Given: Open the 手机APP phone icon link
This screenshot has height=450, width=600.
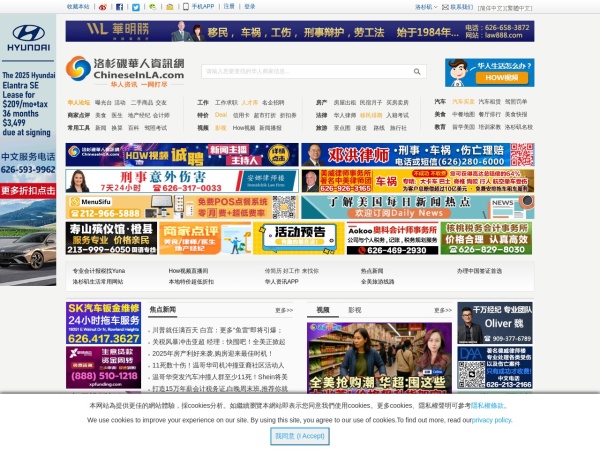Looking at the screenshot, I should pos(199,7).
